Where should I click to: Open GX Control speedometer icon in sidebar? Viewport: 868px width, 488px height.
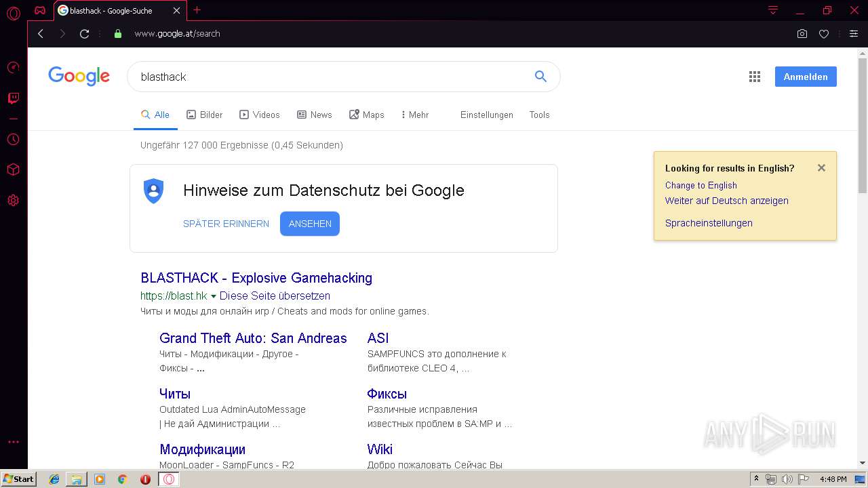click(13, 68)
